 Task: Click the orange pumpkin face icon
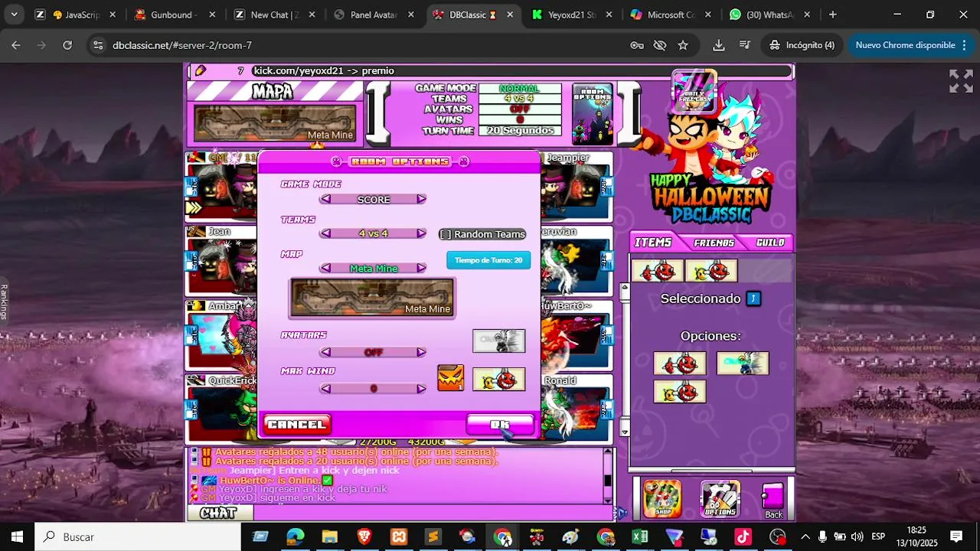451,378
